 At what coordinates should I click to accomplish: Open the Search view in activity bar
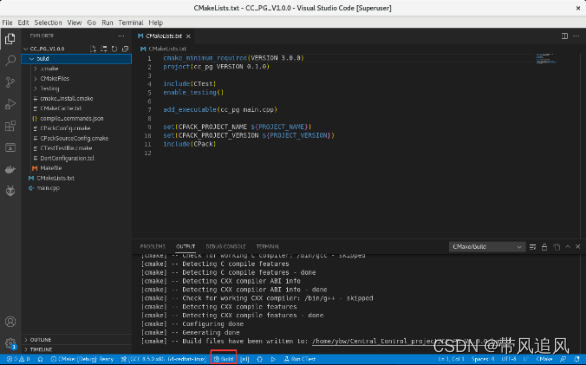10,60
